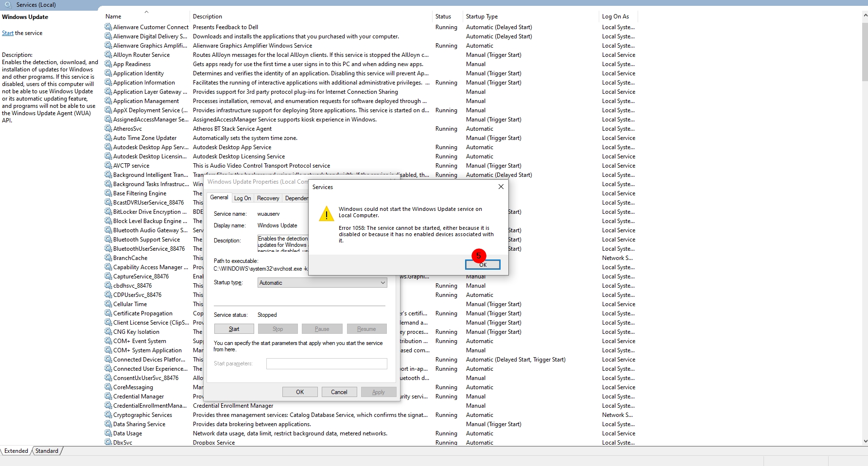
Task: Select the AtherosSvc gear icon
Action: (108, 129)
